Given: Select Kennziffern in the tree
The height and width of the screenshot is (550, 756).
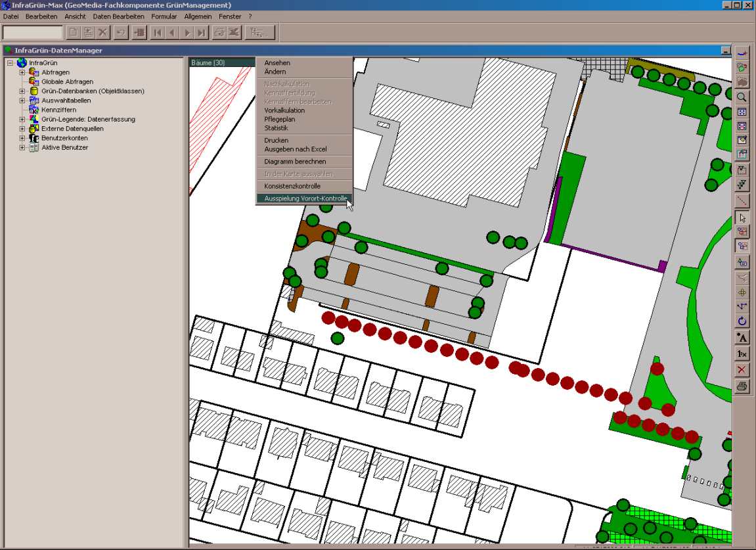Looking at the screenshot, I should 59,110.
